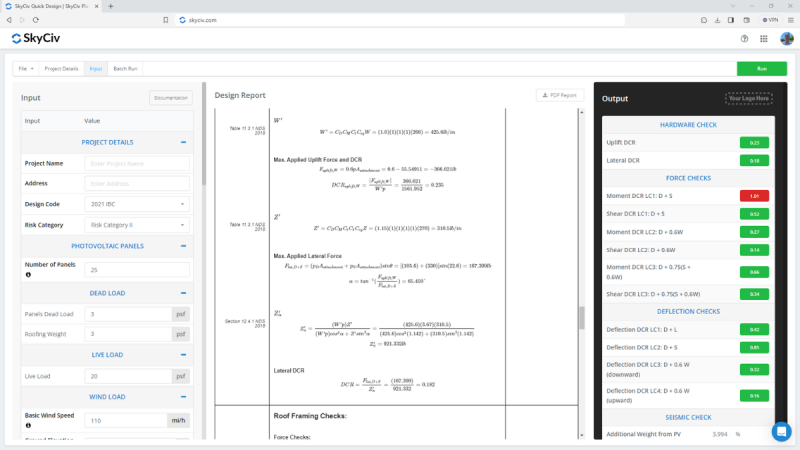Collapse the Dead Load section
The image size is (800, 450).
[x=183, y=291]
